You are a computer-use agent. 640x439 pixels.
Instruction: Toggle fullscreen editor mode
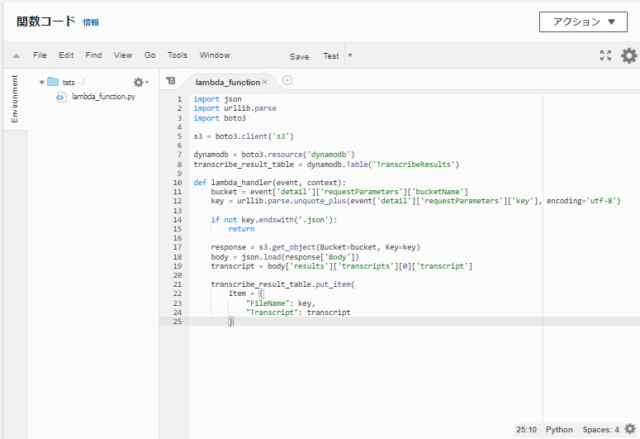point(606,55)
